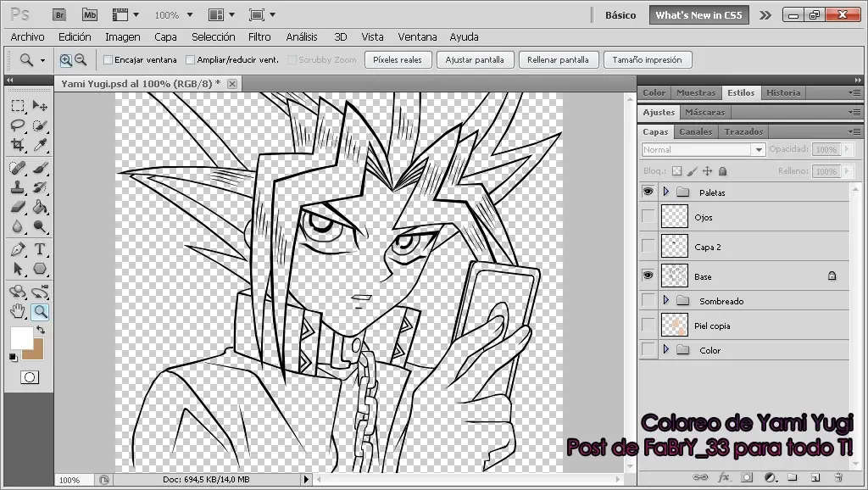Viewport: 868px width, 490px height.
Task: Enable the Encajar ventana checkbox
Action: point(108,60)
